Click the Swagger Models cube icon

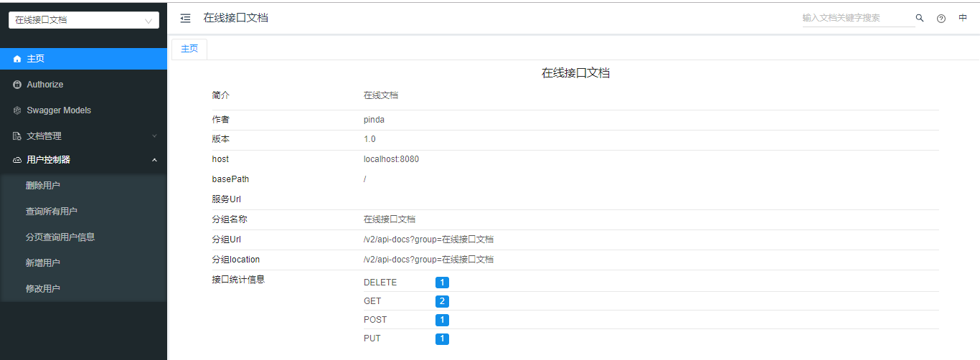pyautogui.click(x=17, y=110)
